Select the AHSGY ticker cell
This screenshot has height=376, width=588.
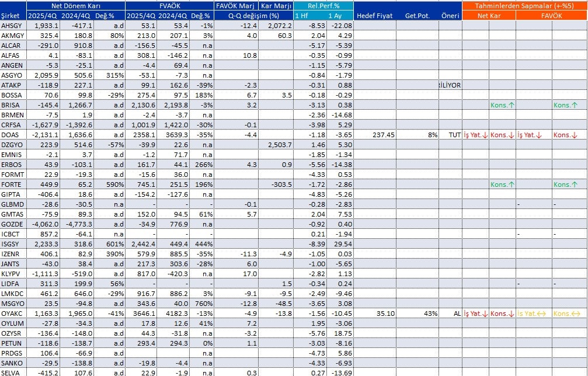tap(13, 26)
